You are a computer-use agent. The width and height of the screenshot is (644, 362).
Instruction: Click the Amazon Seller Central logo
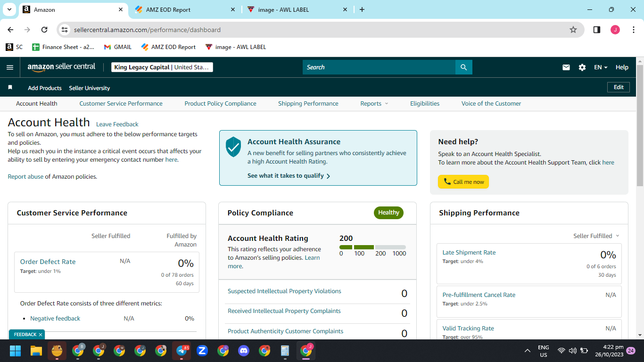(x=61, y=67)
